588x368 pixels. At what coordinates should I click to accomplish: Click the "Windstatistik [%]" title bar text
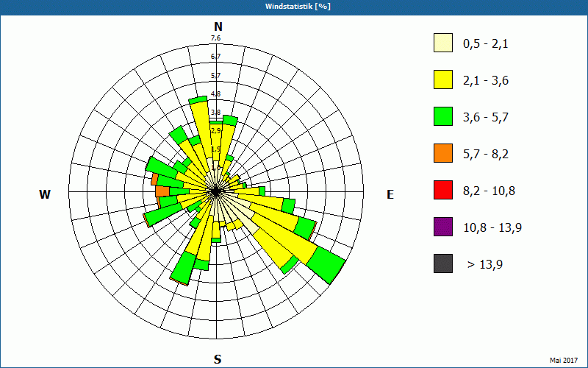coord(298,7)
